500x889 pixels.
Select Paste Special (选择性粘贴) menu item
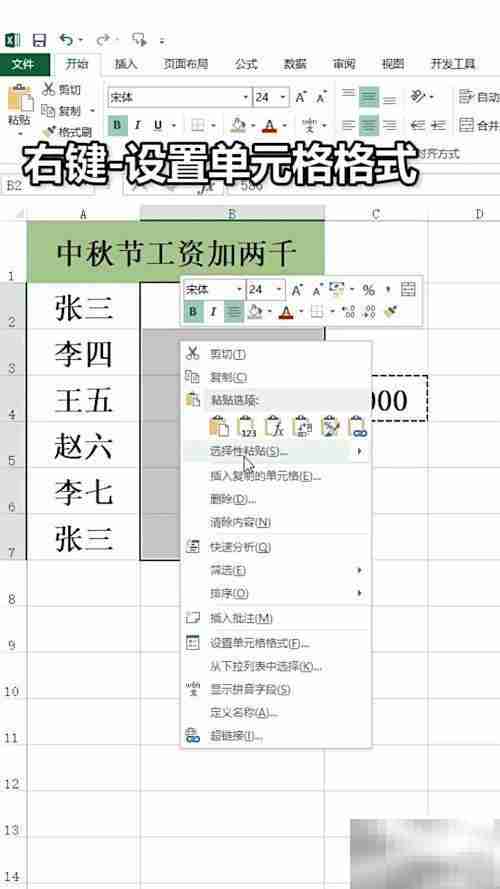276,452
